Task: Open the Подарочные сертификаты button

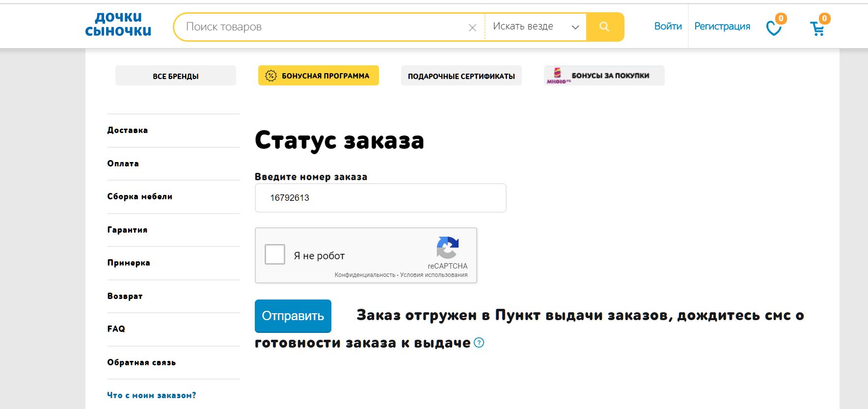Action: click(461, 76)
